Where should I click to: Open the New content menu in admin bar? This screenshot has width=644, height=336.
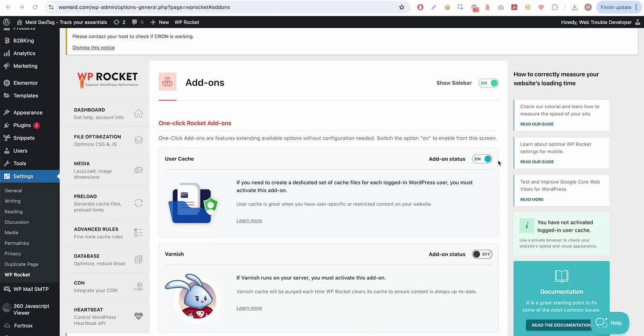coord(159,22)
